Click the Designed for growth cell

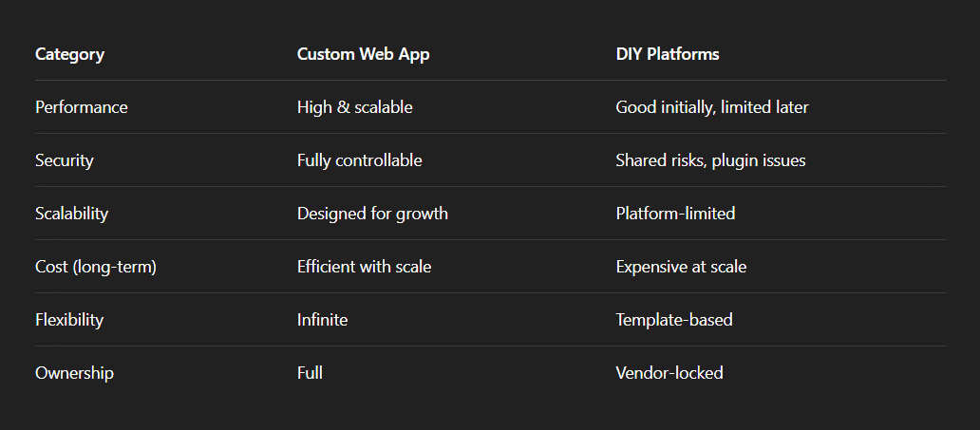(372, 214)
